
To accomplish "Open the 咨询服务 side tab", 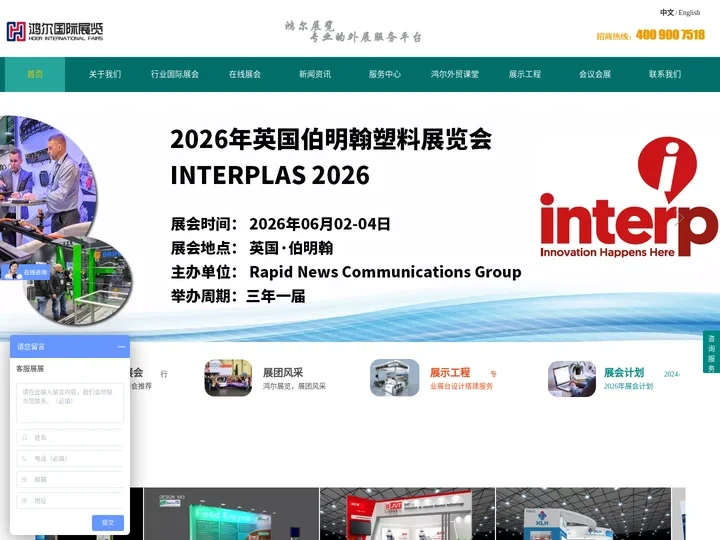I will (711, 352).
